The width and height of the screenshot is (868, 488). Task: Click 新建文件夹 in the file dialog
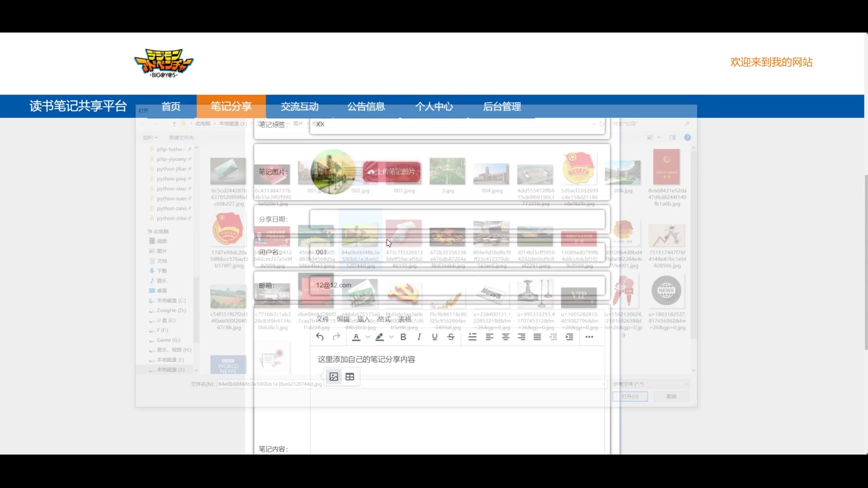pos(181,137)
